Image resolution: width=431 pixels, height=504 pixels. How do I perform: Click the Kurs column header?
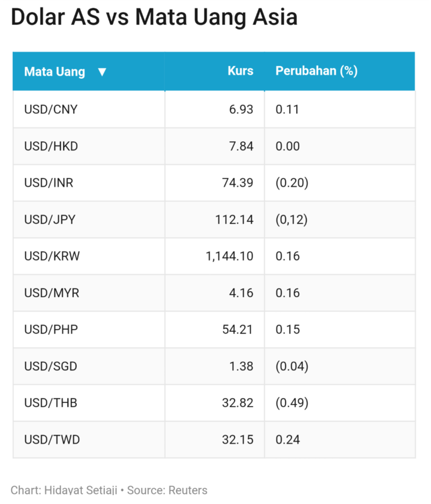pyautogui.click(x=240, y=71)
